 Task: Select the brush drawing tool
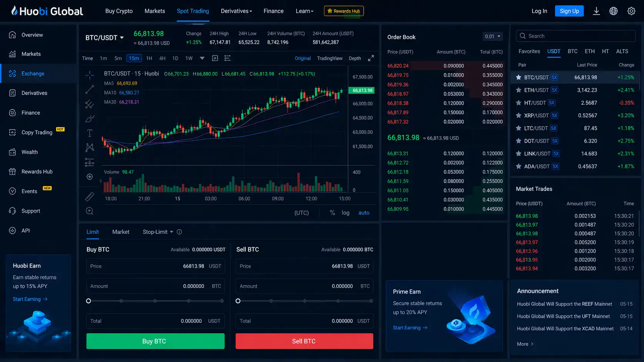pyautogui.click(x=89, y=118)
